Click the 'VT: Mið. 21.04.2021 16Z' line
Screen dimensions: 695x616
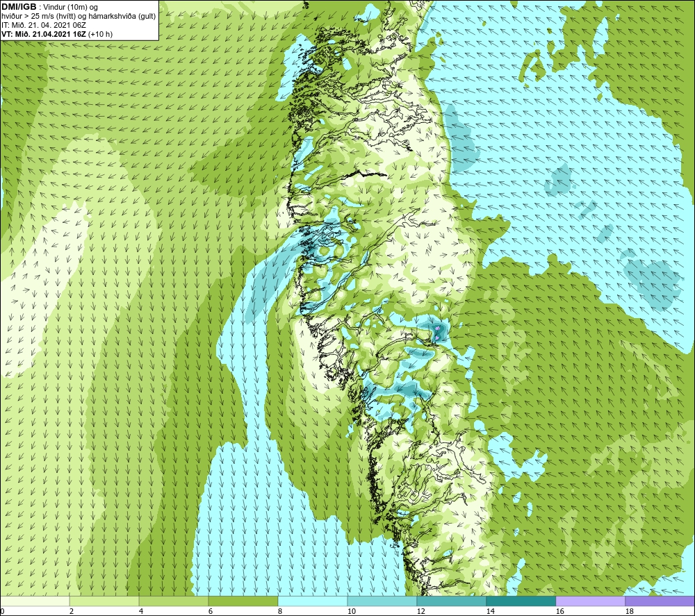pyautogui.click(x=44, y=34)
